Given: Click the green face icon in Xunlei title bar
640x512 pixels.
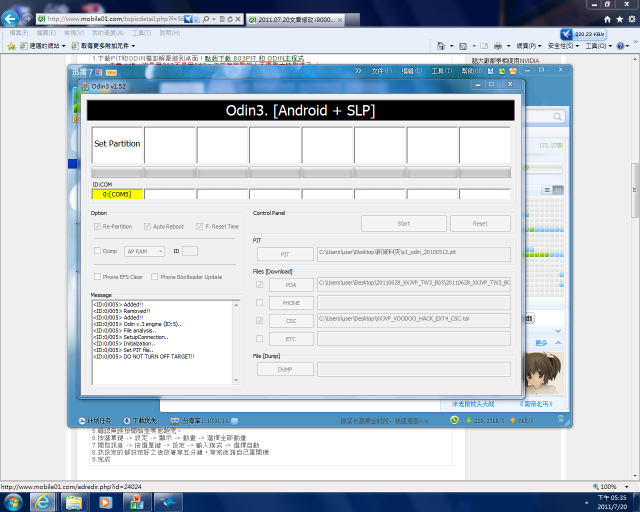Looking at the screenshot, I should click(x=502, y=71).
